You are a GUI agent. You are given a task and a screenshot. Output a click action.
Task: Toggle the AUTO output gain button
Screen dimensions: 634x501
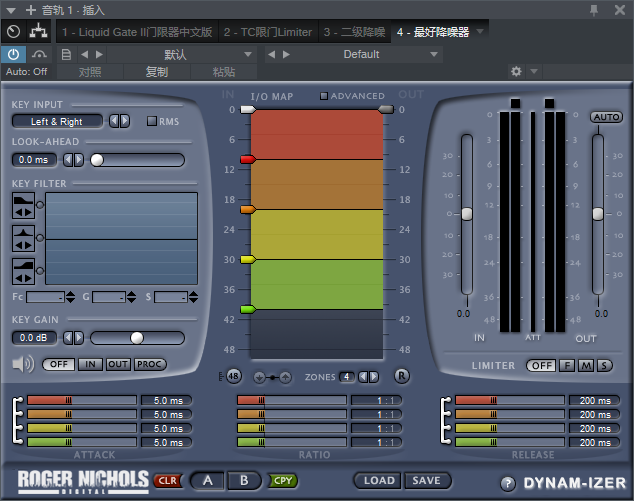coord(606,117)
